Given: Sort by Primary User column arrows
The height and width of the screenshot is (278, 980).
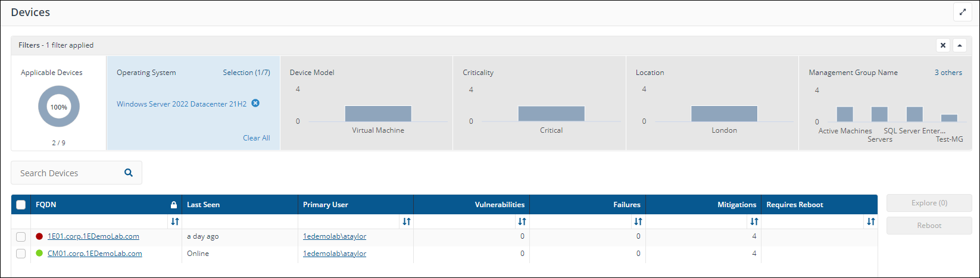Looking at the screenshot, I should pyautogui.click(x=406, y=221).
